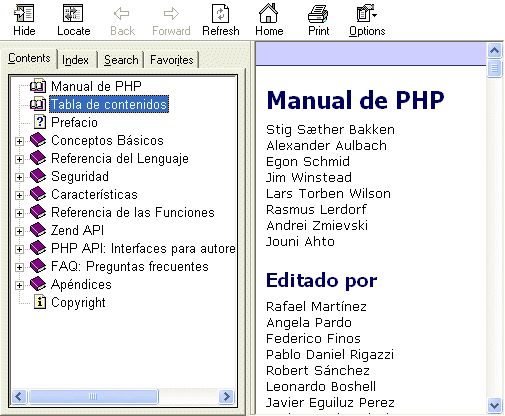505x416 pixels.
Task: Click the Referencia de las Funciones book icon
Action: tap(38, 212)
